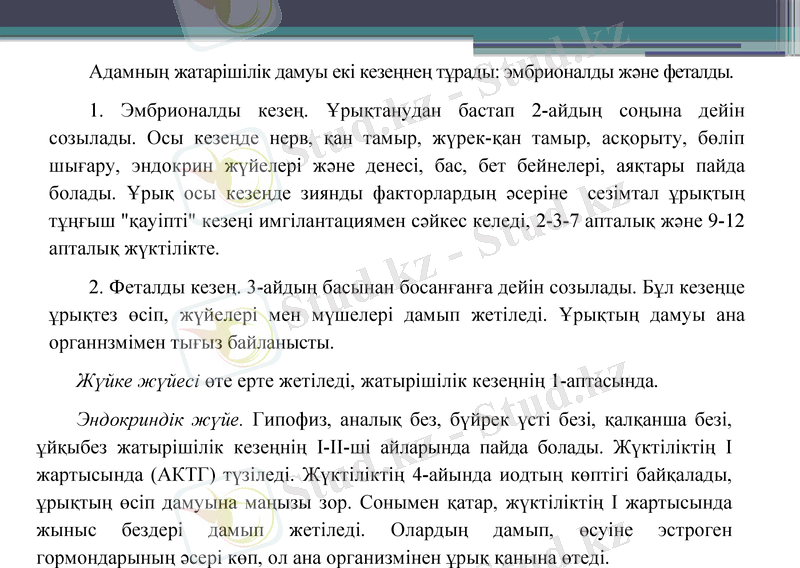
Task: Click the word "ұйқыбез"
Action: pyautogui.click(x=71, y=448)
